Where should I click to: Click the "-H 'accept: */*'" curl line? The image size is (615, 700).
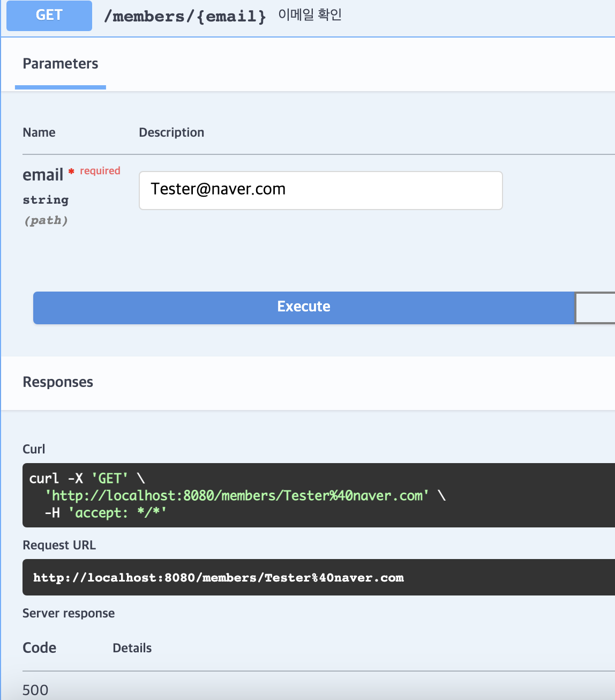point(106,513)
